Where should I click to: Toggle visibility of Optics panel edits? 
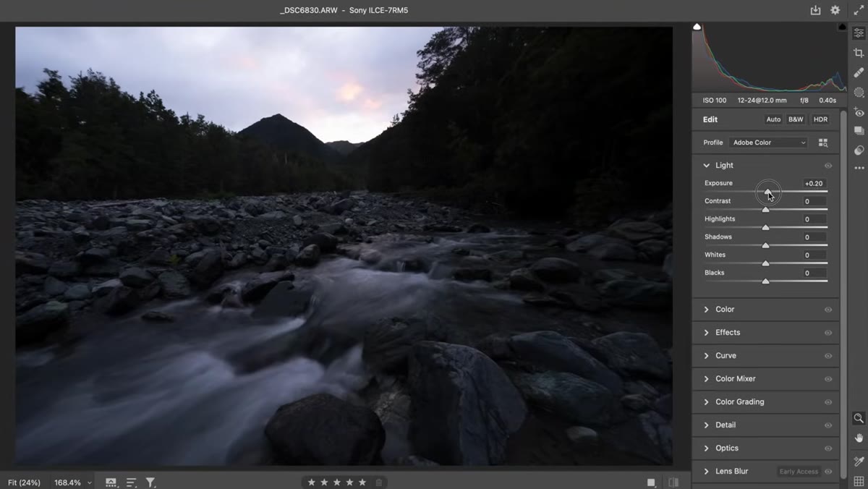(x=828, y=448)
